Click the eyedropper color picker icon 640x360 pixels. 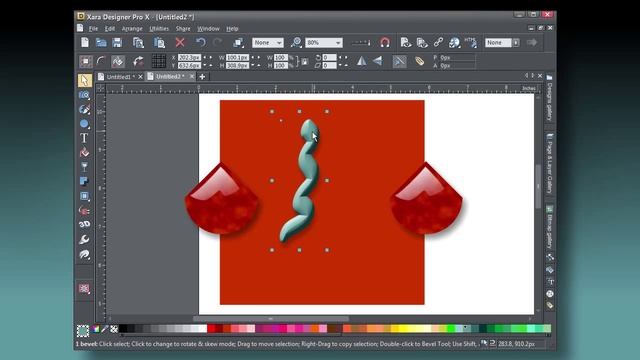(104, 329)
